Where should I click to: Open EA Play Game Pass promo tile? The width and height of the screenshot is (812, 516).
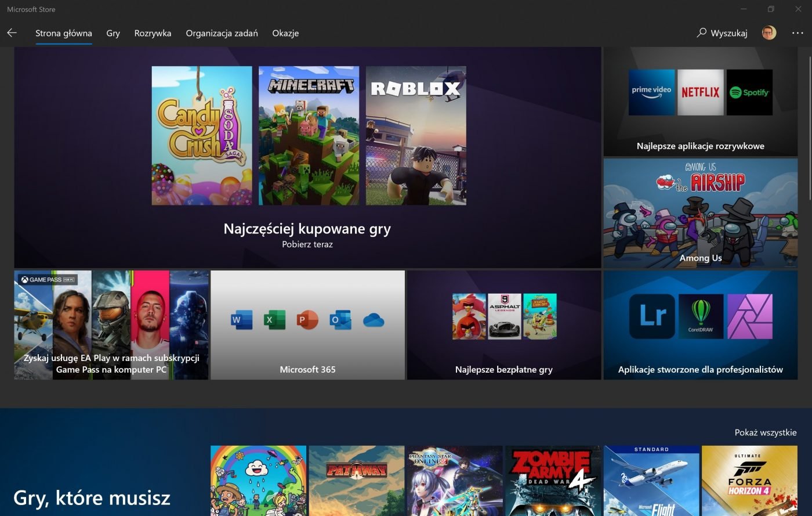(x=111, y=325)
